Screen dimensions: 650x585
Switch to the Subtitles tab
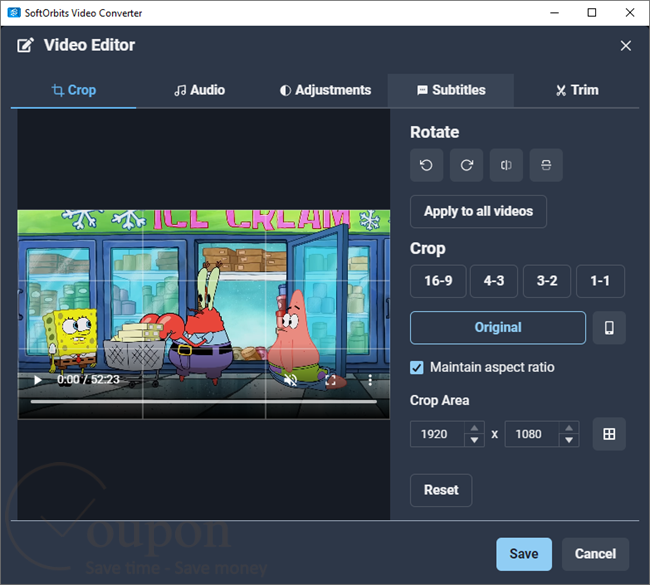tap(451, 90)
